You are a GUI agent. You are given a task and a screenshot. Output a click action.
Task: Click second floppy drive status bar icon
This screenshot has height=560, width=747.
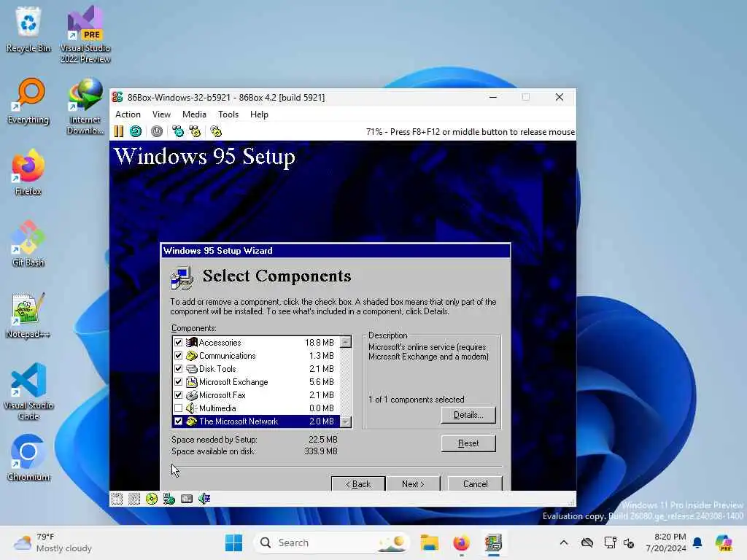point(134,499)
